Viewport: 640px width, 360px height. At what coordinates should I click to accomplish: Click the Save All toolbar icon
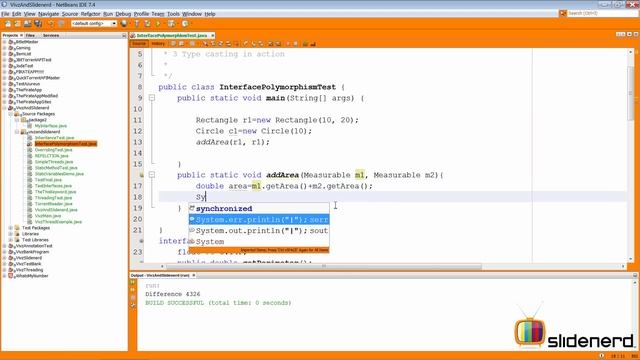coord(38,24)
